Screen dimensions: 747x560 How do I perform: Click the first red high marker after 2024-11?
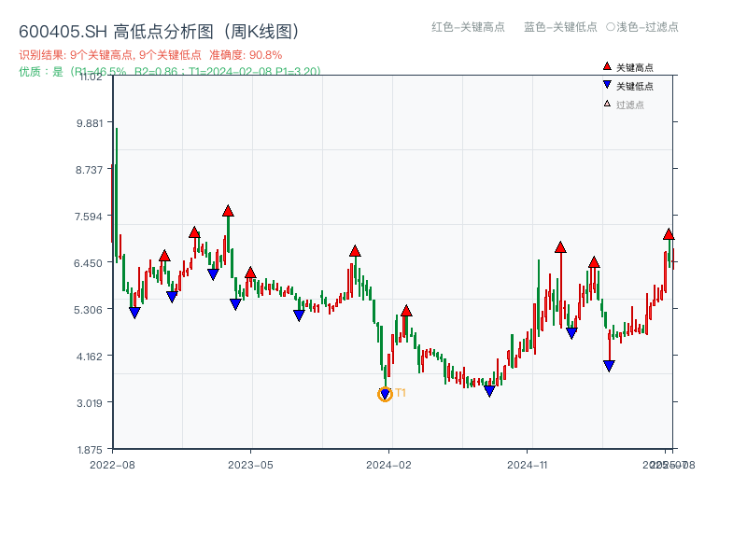point(560,247)
